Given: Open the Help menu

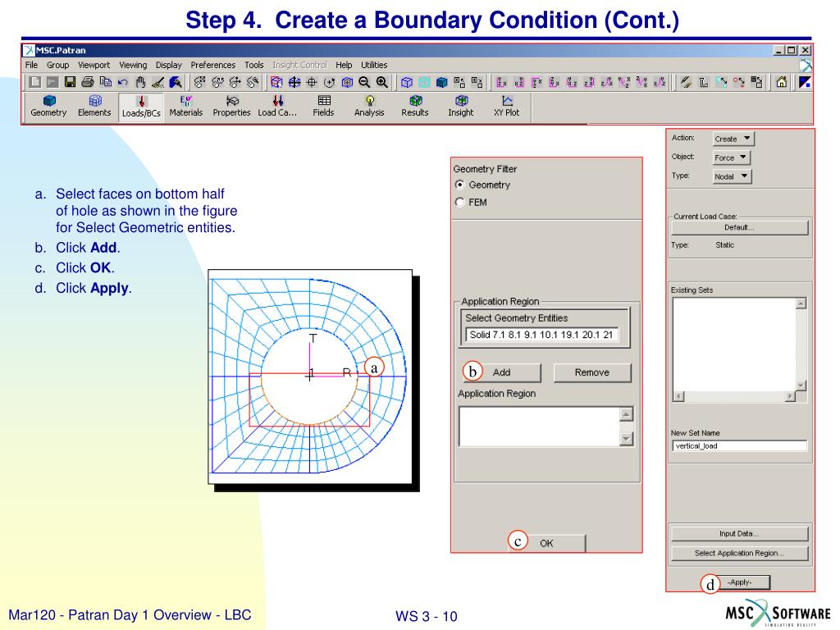Looking at the screenshot, I should (x=344, y=65).
